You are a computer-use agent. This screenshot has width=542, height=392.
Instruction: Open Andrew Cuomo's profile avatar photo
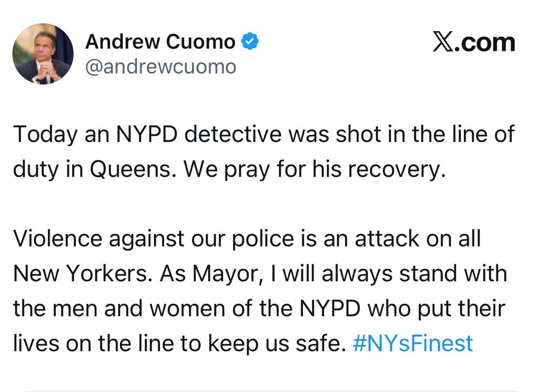43,54
